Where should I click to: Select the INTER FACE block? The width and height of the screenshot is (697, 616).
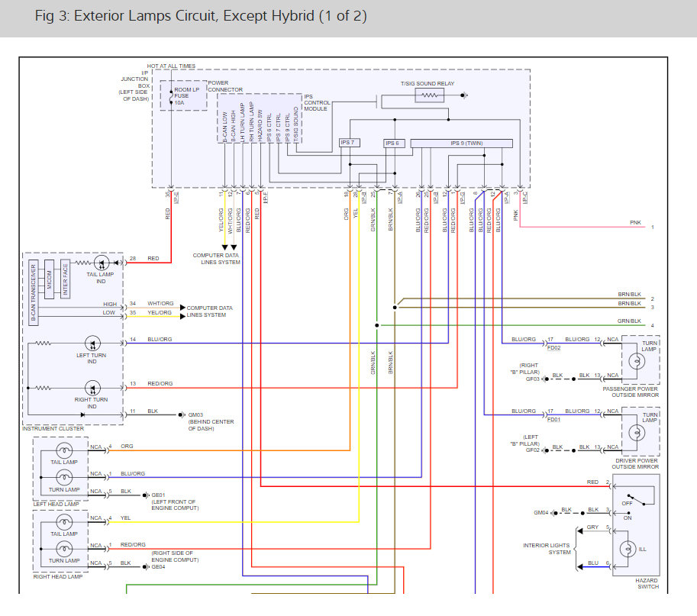(x=66, y=279)
